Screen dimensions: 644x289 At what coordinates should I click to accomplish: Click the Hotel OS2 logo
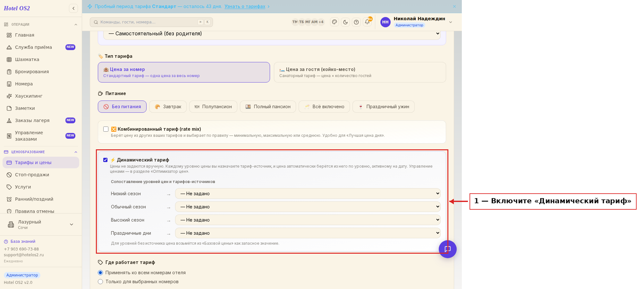click(17, 8)
